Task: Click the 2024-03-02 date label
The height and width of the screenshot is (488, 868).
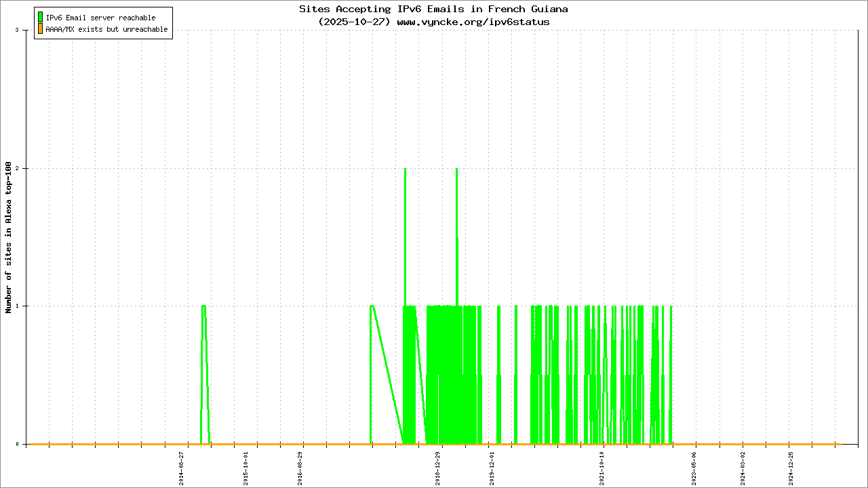Action: click(743, 468)
